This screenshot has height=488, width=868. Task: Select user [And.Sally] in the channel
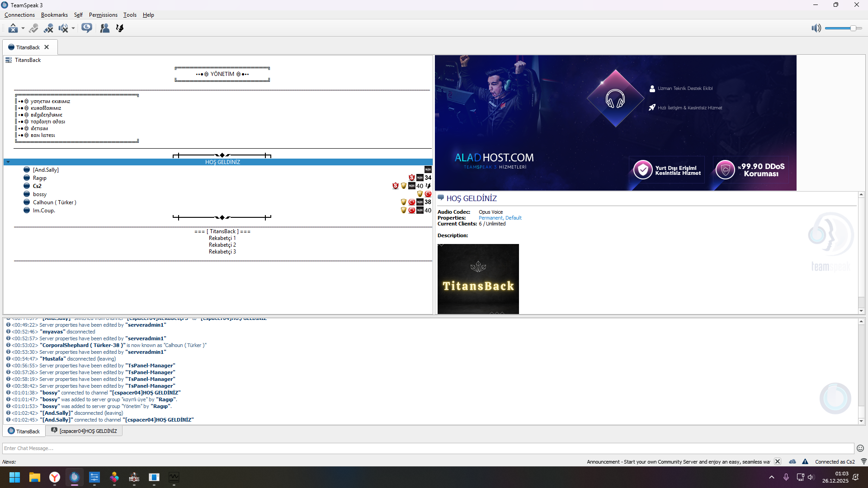point(46,170)
